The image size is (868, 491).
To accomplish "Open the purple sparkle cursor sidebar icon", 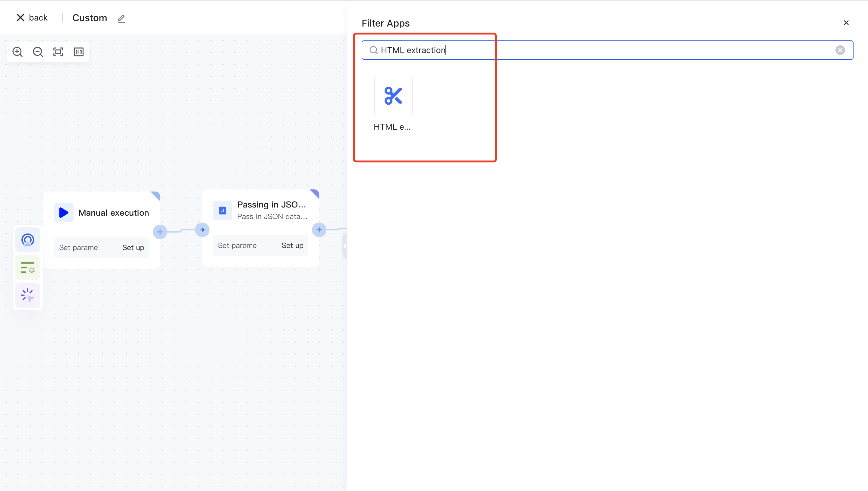I will tap(28, 295).
